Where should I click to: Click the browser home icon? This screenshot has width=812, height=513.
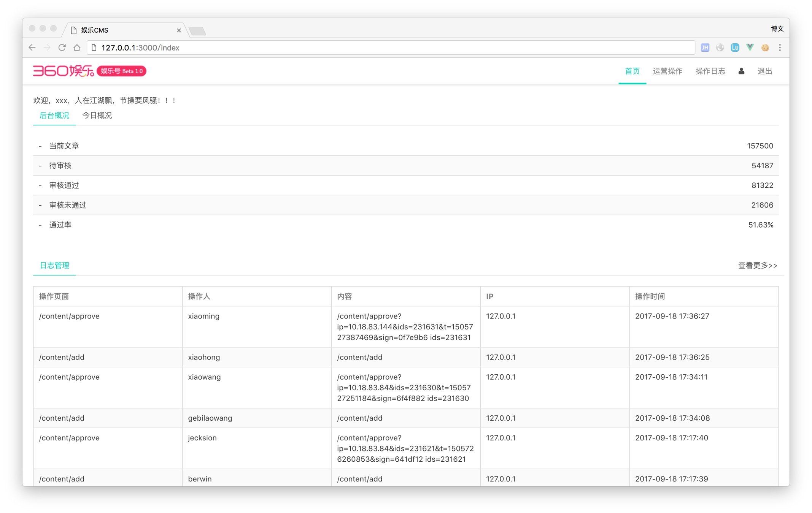77,47
